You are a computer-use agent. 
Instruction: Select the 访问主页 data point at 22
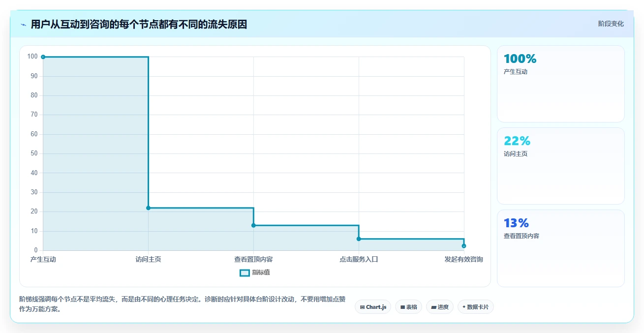pyautogui.click(x=148, y=208)
